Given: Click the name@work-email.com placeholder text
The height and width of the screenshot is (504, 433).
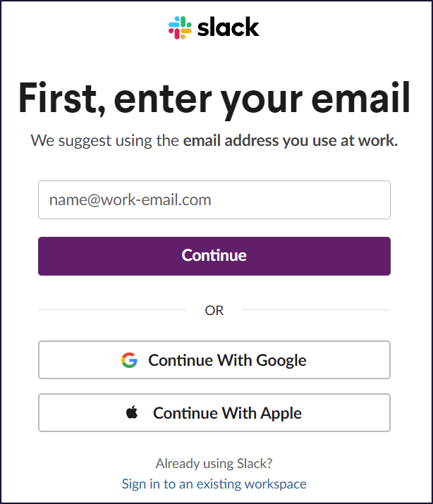Looking at the screenshot, I should (x=130, y=199).
